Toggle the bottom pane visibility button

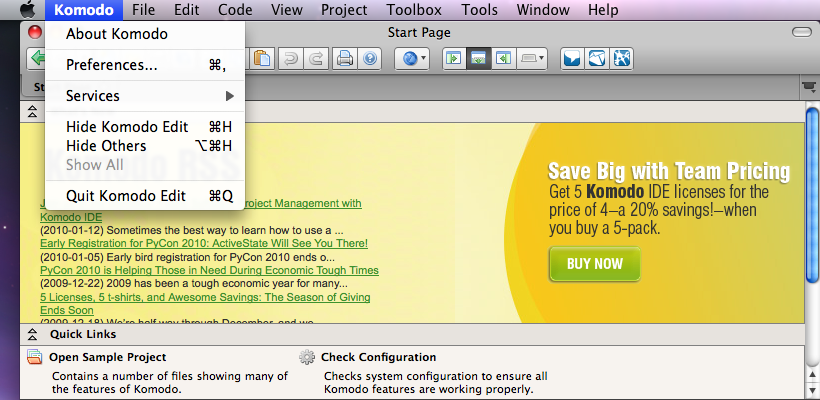coord(480,59)
